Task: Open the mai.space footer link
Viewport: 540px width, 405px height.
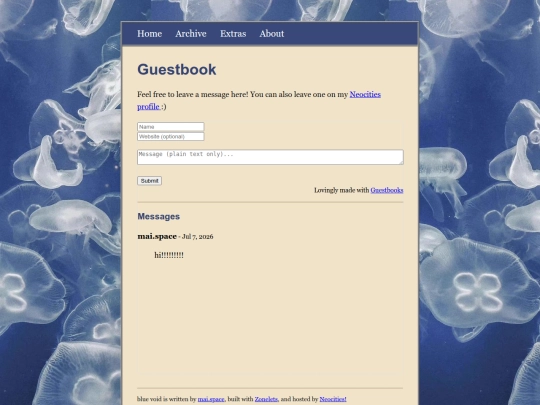Action: pos(211,399)
